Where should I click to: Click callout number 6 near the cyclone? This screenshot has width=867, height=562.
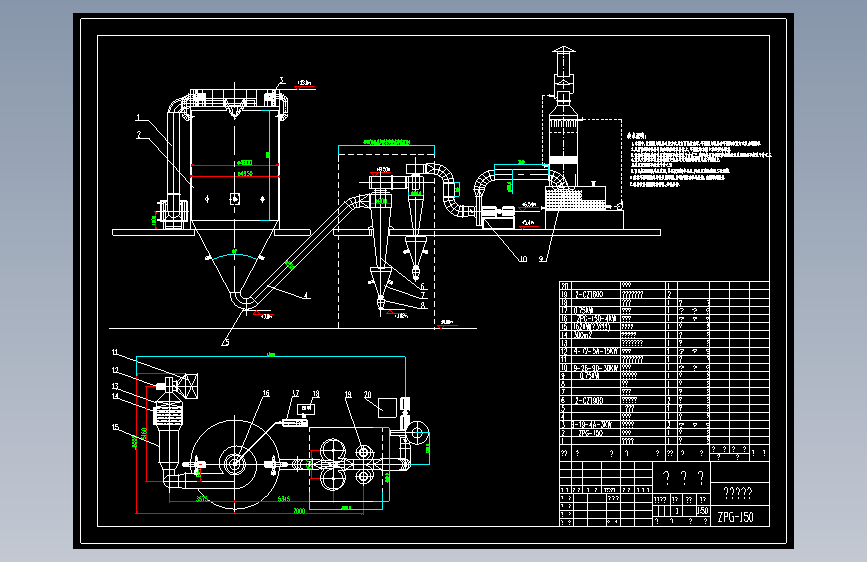click(x=422, y=287)
